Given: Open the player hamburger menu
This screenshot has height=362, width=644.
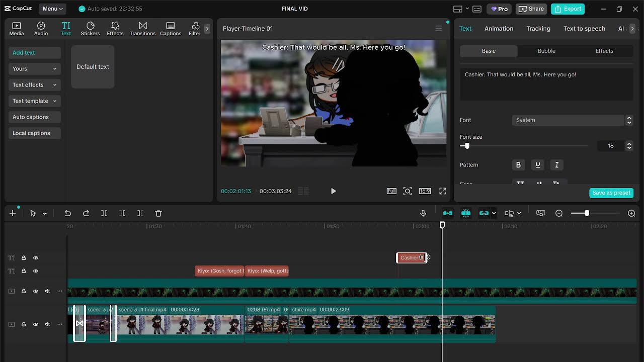Looking at the screenshot, I should click(x=439, y=29).
